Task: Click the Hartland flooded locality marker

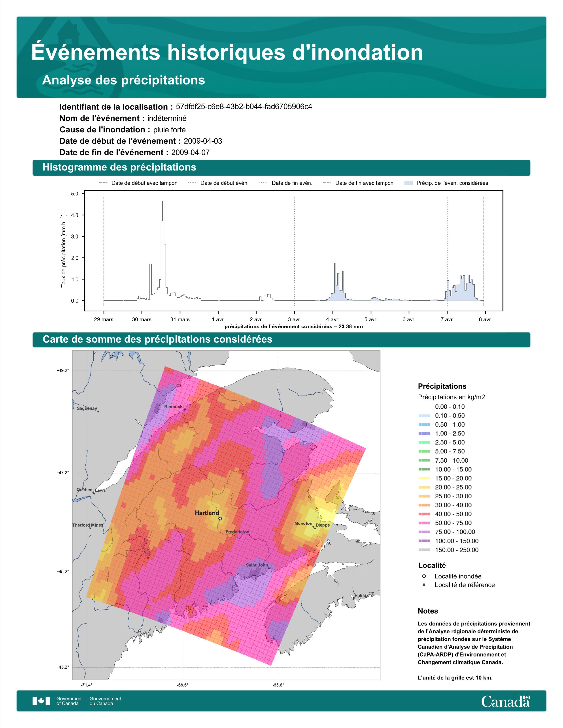Action: [220, 518]
